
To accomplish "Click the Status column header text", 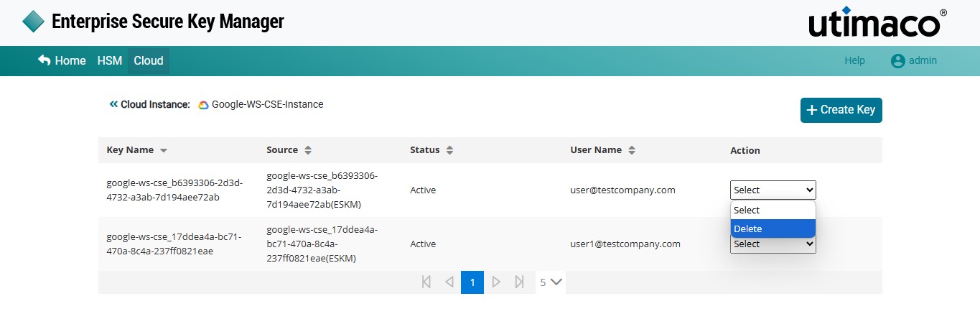I will [x=425, y=150].
